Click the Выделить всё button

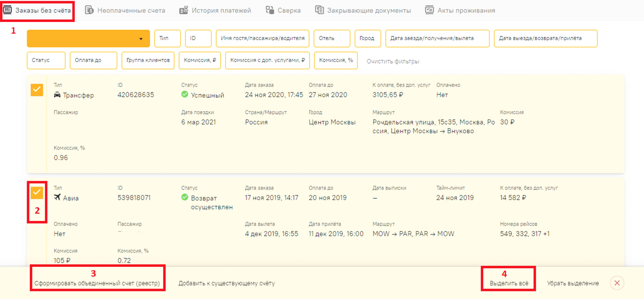509,283
